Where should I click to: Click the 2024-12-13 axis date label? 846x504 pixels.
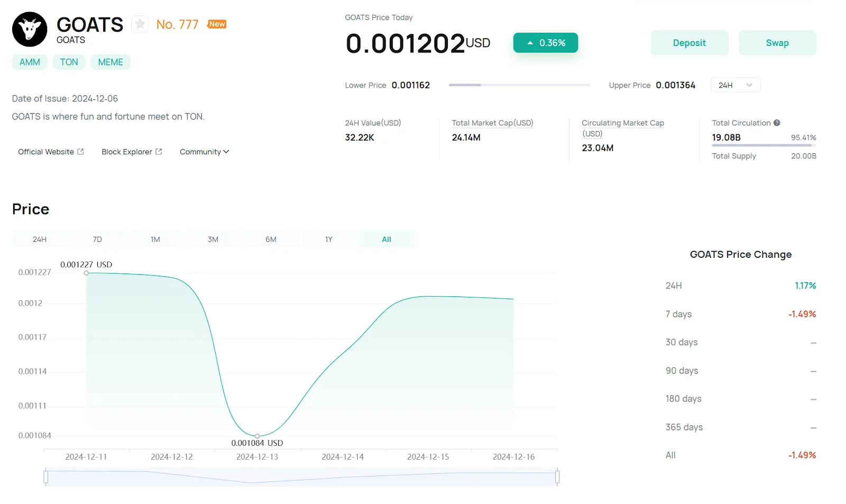tap(257, 457)
